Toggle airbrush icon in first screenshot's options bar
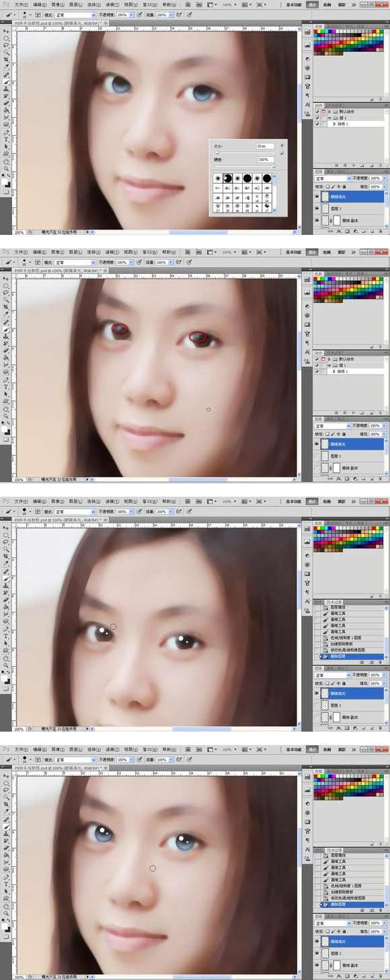This screenshot has height=980, width=390. [x=180, y=15]
